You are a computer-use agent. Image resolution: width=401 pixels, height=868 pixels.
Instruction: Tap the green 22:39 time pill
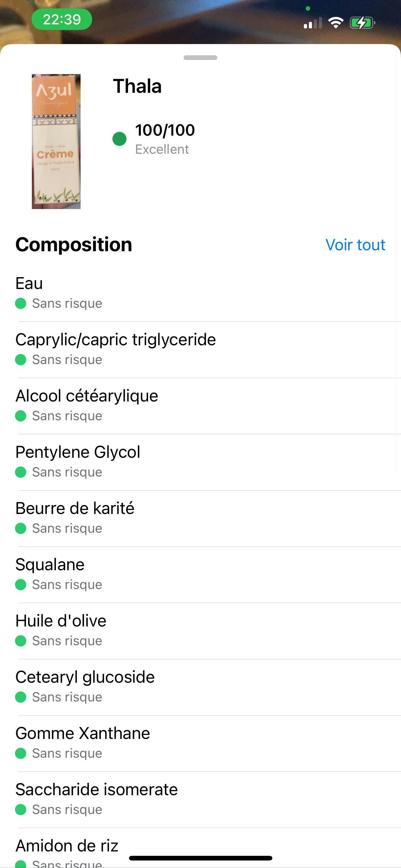tap(62, 20)
